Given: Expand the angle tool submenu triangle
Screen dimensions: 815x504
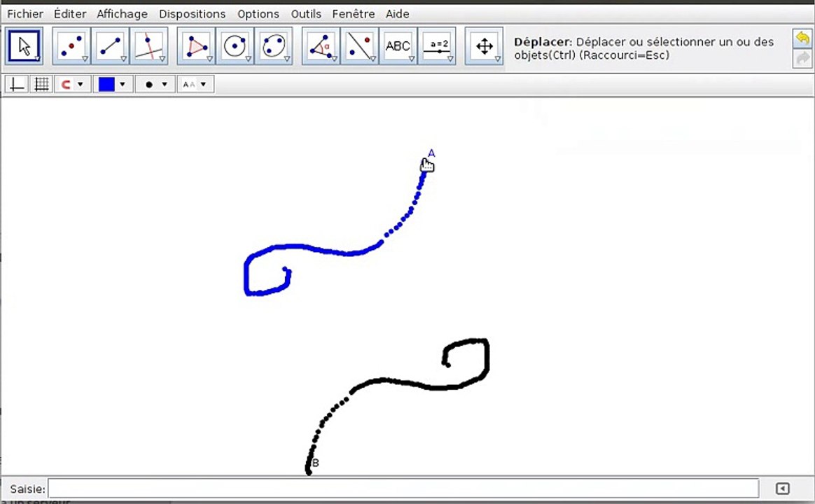Looking at the screenshot, I should (x=334, y=59).
